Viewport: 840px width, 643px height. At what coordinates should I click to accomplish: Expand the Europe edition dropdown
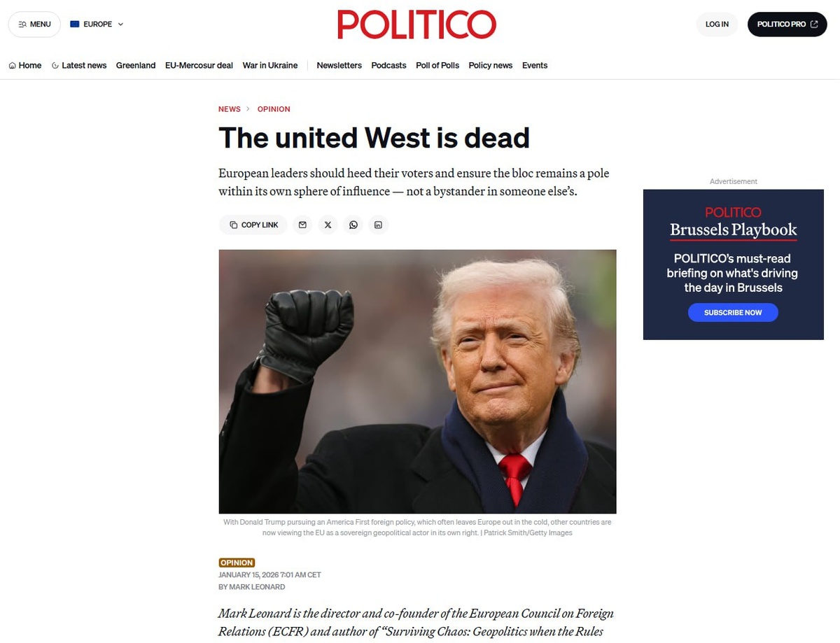[97, 24]
